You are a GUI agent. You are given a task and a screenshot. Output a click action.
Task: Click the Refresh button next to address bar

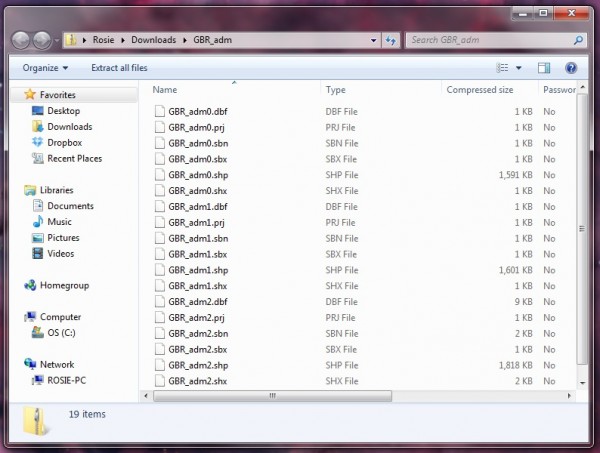(391, 40)
